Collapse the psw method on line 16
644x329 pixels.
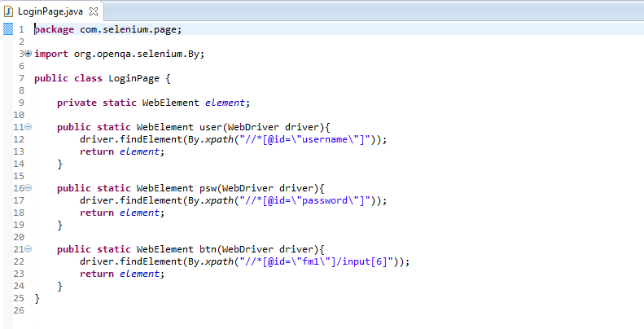[28, 188]
